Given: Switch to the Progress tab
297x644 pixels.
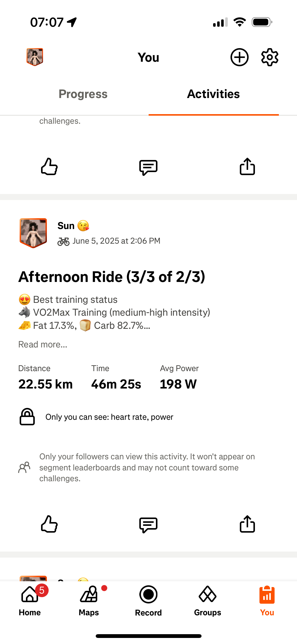Looking at the screenshot, I should [83, 94].
